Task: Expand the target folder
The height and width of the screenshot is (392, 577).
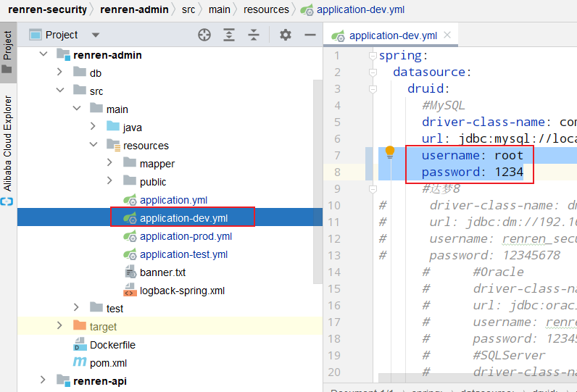Action: [59, 325]
